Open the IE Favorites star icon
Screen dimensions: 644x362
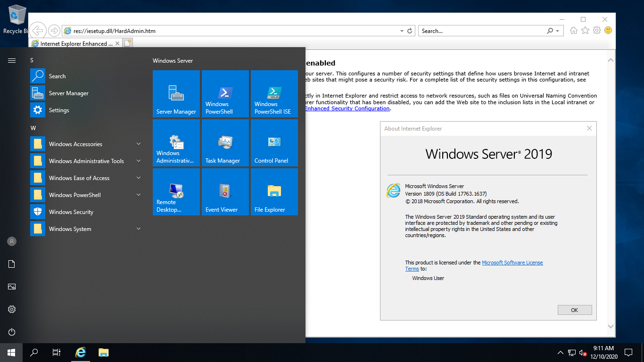pos(585,31)
